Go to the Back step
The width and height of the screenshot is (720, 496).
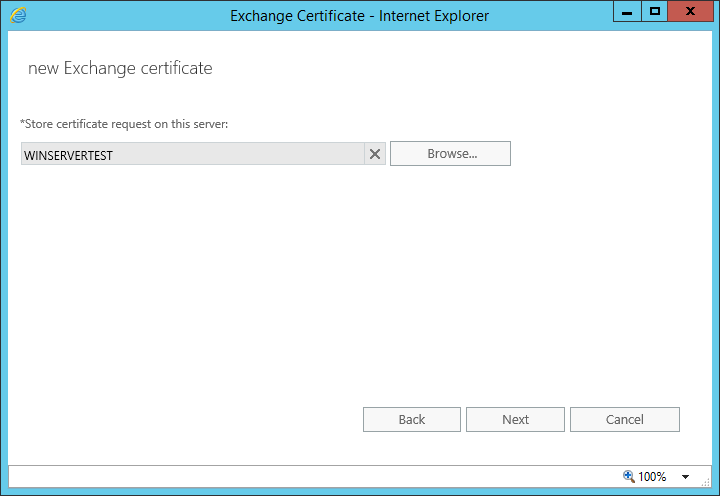412,420
